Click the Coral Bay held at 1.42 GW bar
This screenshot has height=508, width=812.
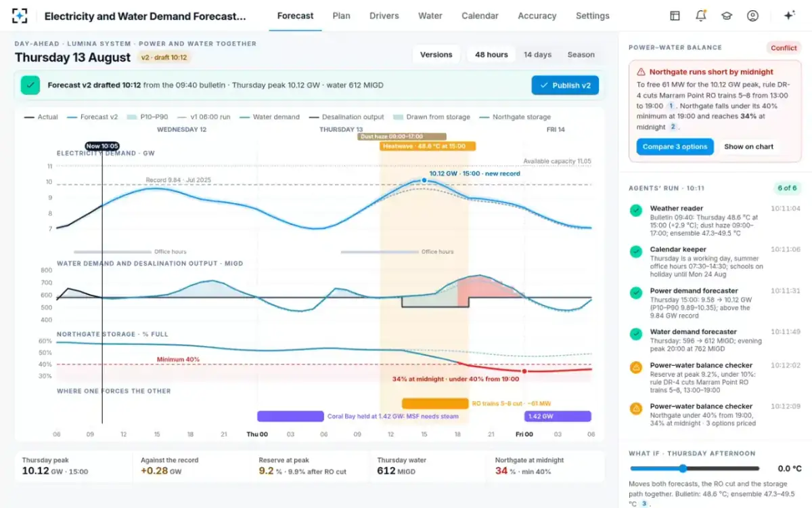[x=290, y=416]
